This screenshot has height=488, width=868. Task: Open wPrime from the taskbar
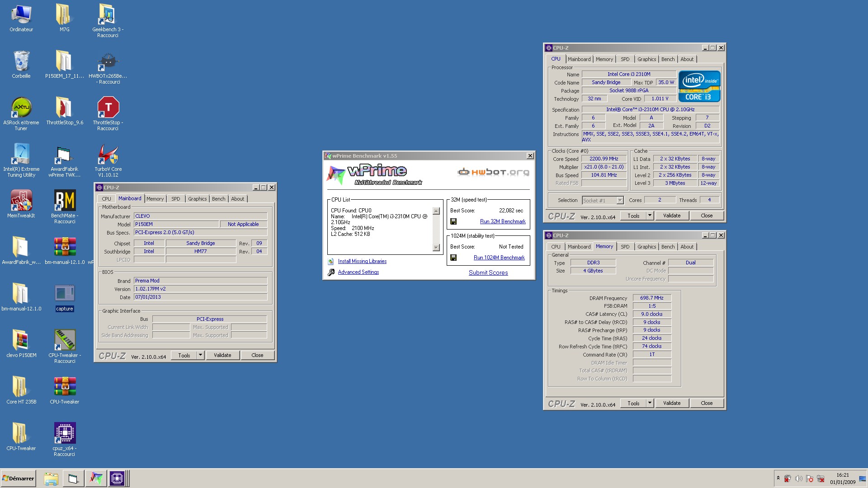tap(95, 478)
